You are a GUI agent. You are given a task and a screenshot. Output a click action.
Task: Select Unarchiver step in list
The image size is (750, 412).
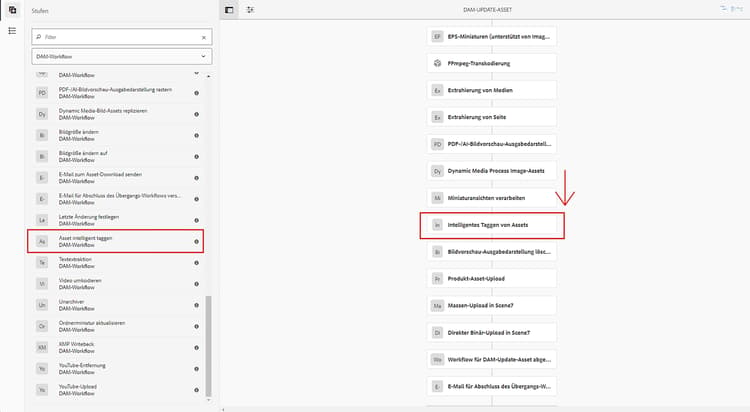click(x=116, y=305)
